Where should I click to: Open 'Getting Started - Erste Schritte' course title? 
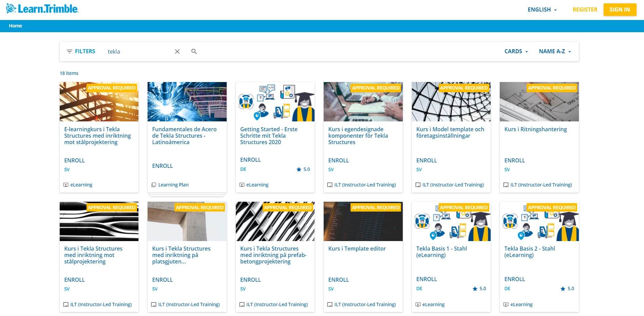coord(269,136)
